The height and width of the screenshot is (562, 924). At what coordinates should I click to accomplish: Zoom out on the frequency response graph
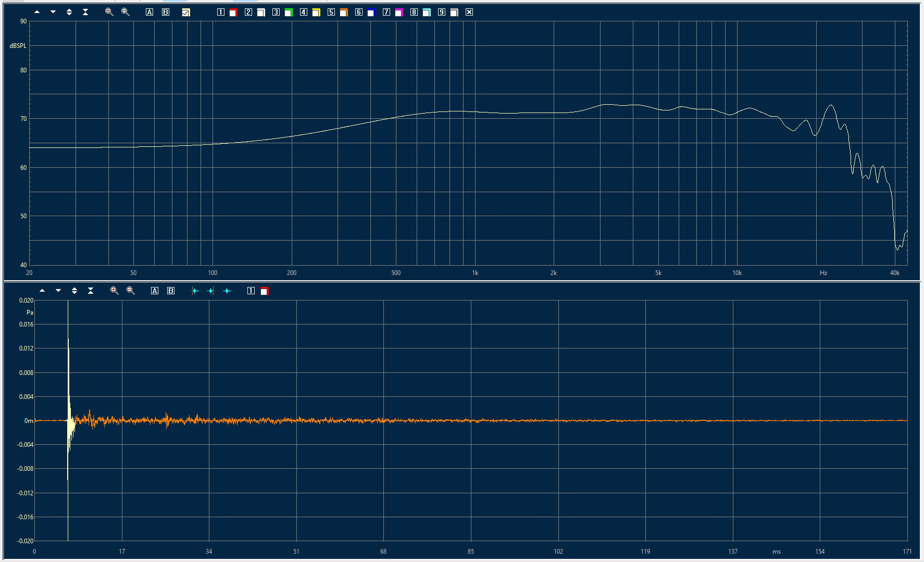pos(125,12)
